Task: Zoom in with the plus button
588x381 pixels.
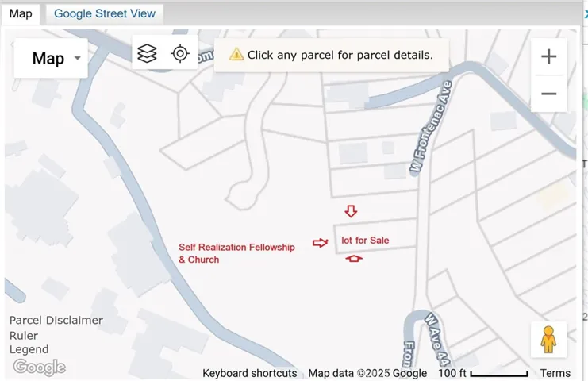Action: click(x=548, y=56)
